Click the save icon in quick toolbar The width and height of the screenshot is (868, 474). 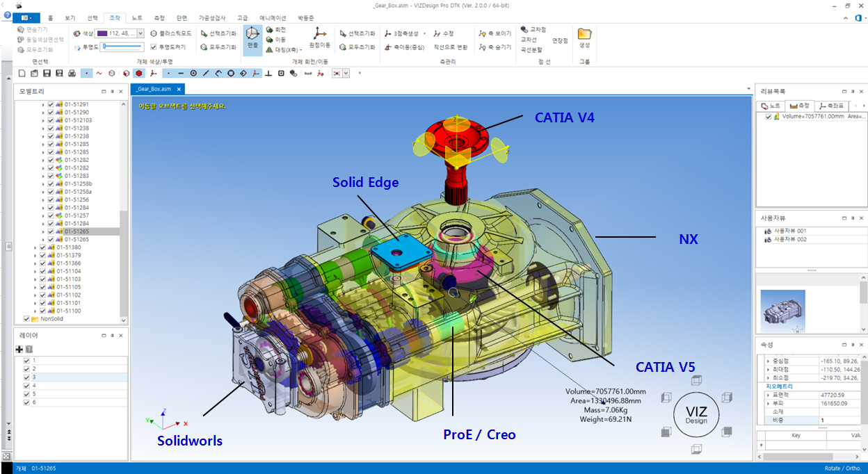(47, 72)
